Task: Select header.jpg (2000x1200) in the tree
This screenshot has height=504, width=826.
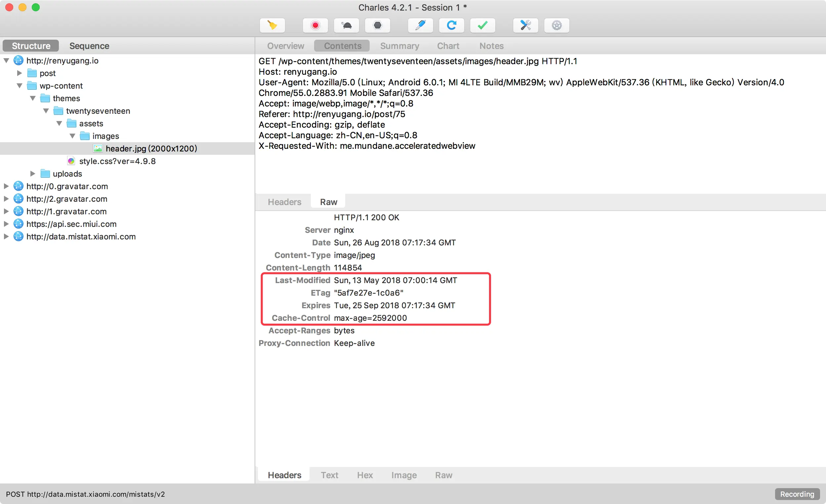Action: pos(127,148)
